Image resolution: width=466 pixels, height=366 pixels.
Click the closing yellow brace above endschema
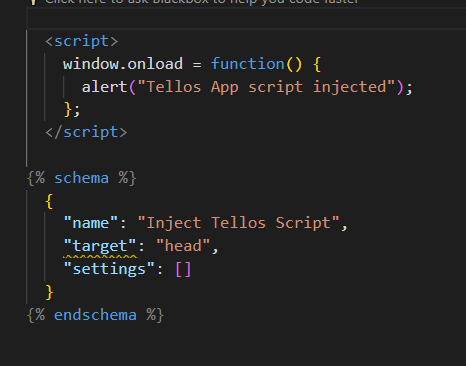click(x=49, y=292)
